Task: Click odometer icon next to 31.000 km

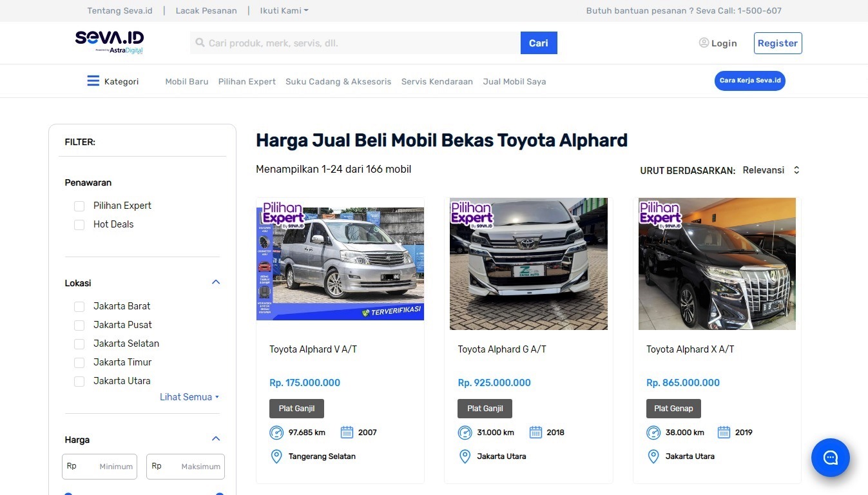Action: pyautogui.click(x=465, y=432)
